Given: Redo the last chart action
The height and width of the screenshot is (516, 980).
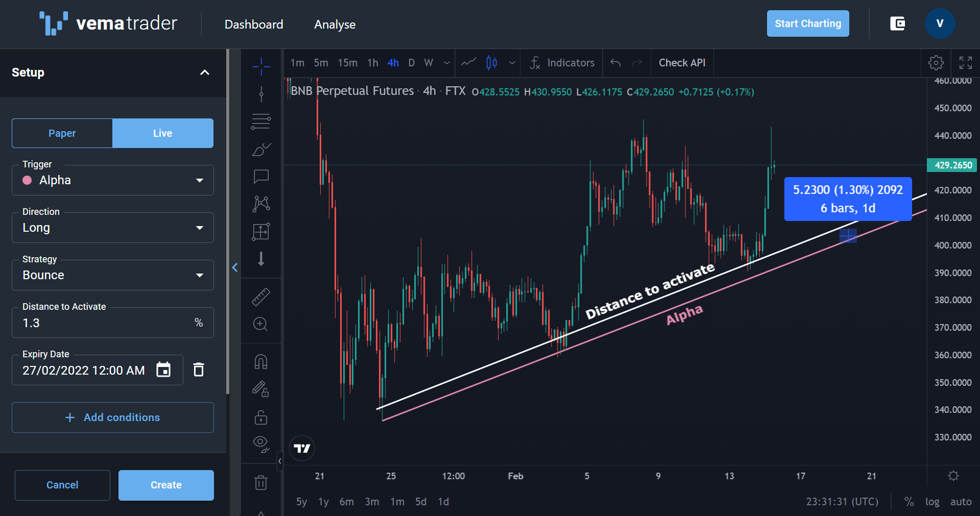Looking at the screenshot, I should point(637,63).
